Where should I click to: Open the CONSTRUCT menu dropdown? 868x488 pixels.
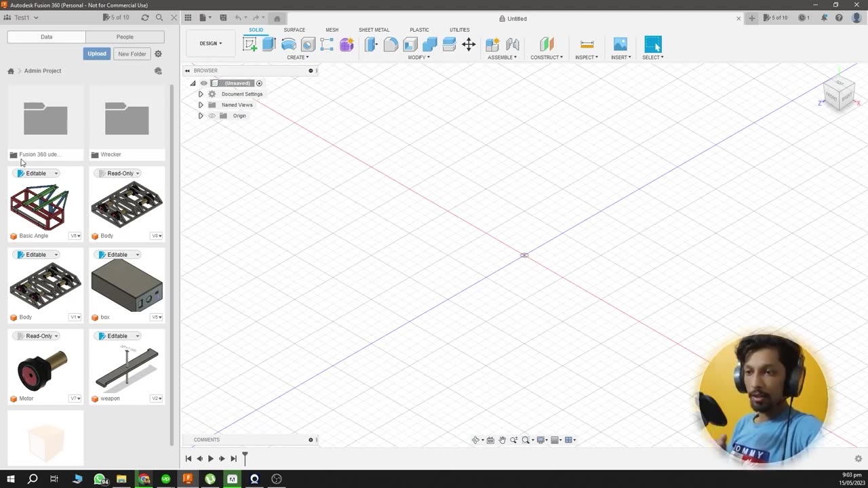pos(547,58)
